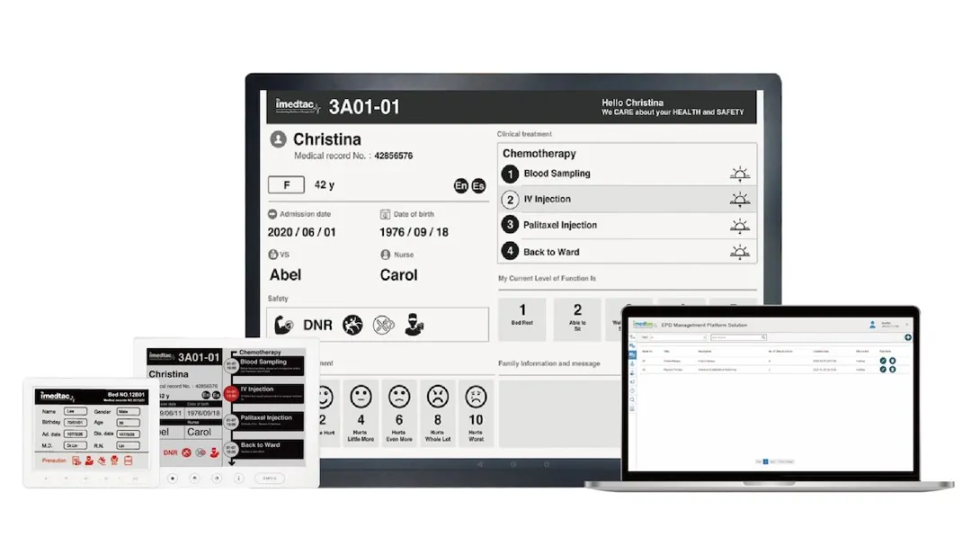Viewport: 980px width, 537px height.
Task: Click the alarm bell icon for Palitaxel Injection
Action: (x=739, y=226)
